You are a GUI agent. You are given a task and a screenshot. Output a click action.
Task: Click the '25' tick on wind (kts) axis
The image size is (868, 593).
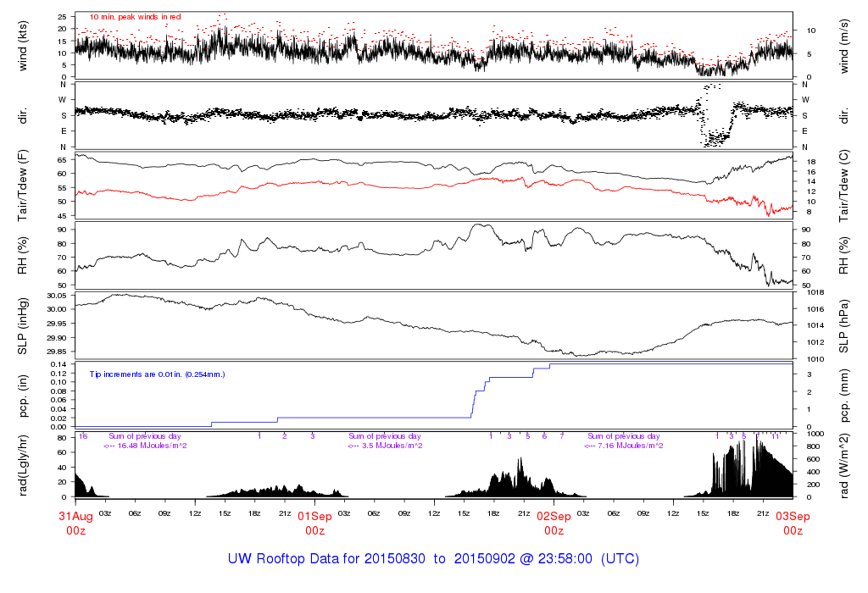point(62,17)
